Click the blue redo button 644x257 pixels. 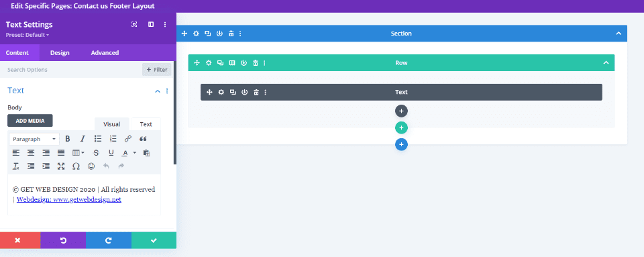point(109,241)
